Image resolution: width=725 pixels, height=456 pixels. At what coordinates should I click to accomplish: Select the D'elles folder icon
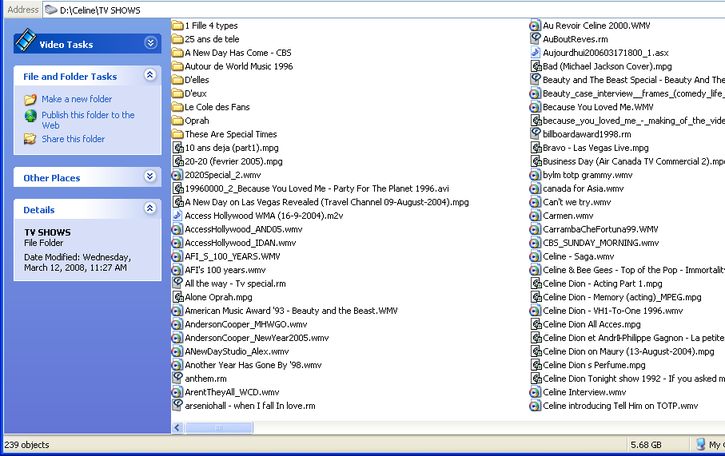pyautogui.click(x=178, y=80)
